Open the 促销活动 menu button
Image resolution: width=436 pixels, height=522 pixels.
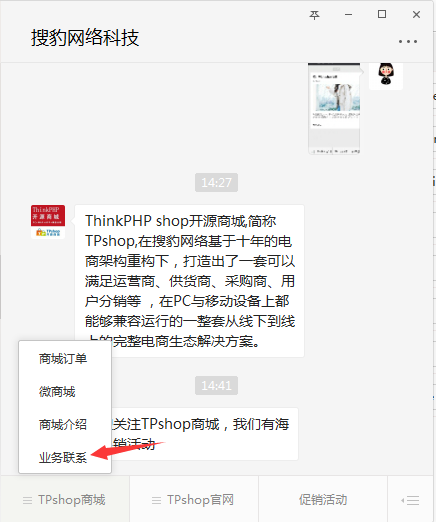(323, 499)
